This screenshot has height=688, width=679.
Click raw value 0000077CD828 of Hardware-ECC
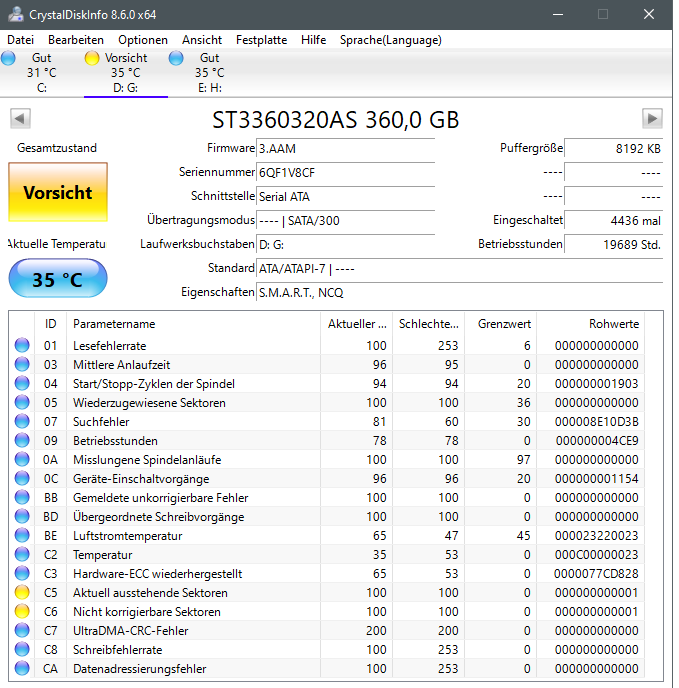596,574
